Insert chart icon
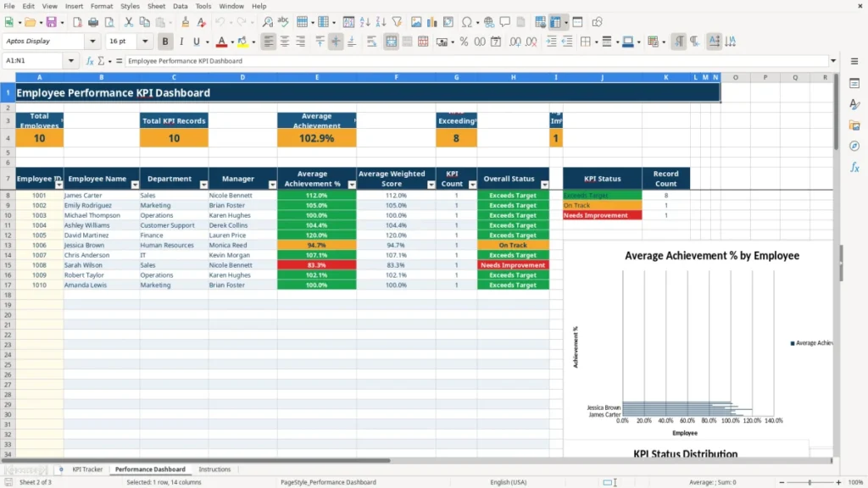The width and height of the screenshot is (868, 488). coord(432,22)
